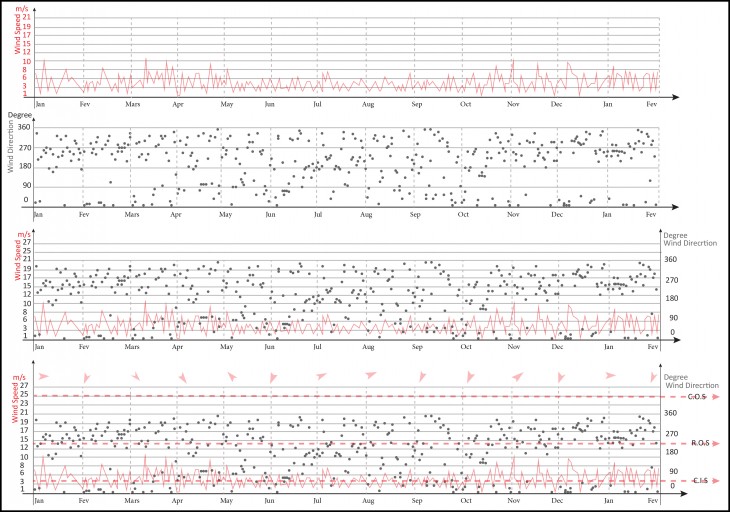
Task: Click the m/s unit label of top chart
Action: click(26, 7)
